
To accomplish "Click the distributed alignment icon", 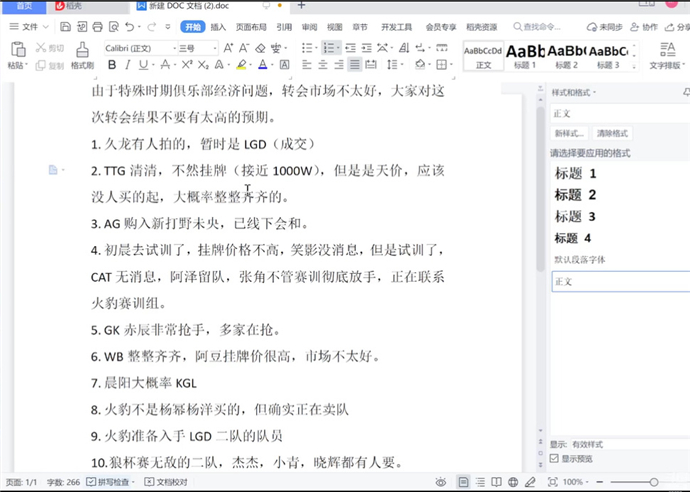I will (371, 65).
